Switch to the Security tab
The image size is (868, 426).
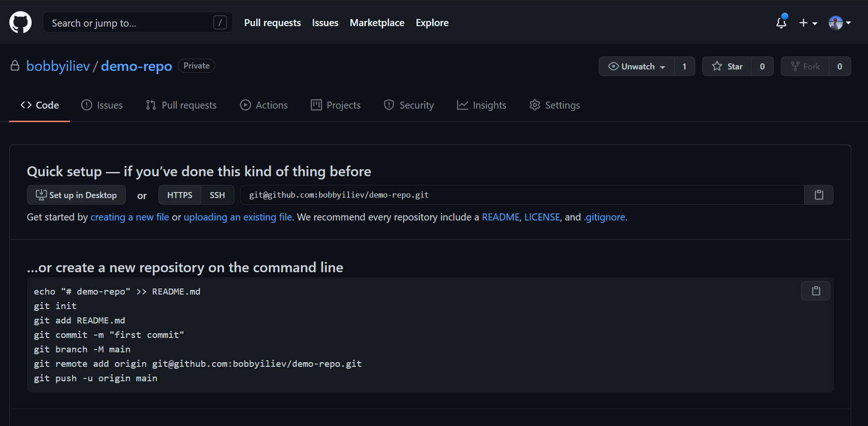pyautogui.click(x=409, y=105)
